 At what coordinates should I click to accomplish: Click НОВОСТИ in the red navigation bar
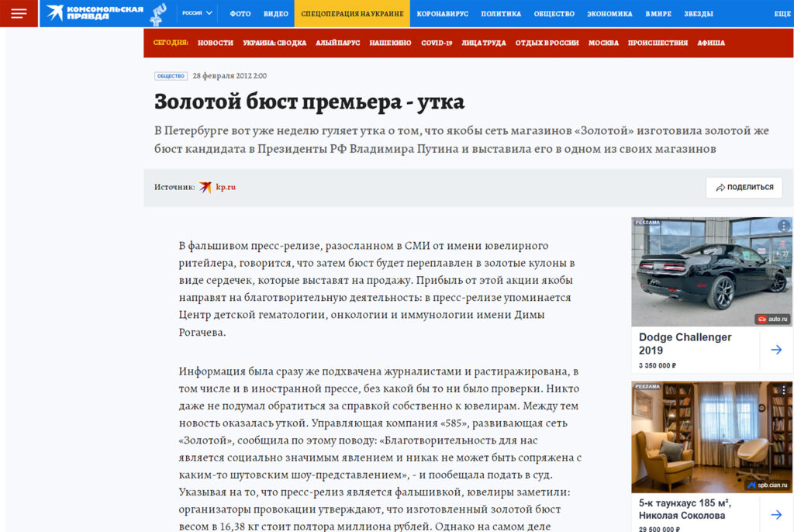point(215,43)
